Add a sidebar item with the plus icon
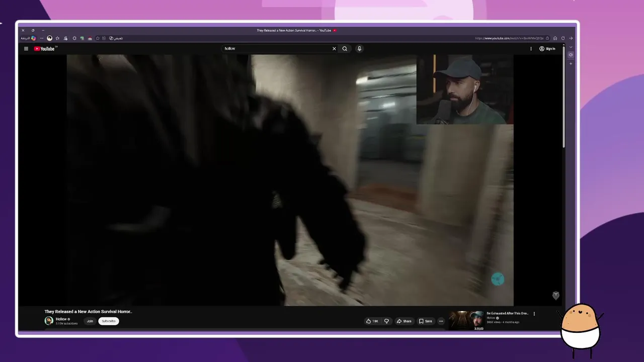Viewport: 644px width, 362px height. [x=571, y=64]
